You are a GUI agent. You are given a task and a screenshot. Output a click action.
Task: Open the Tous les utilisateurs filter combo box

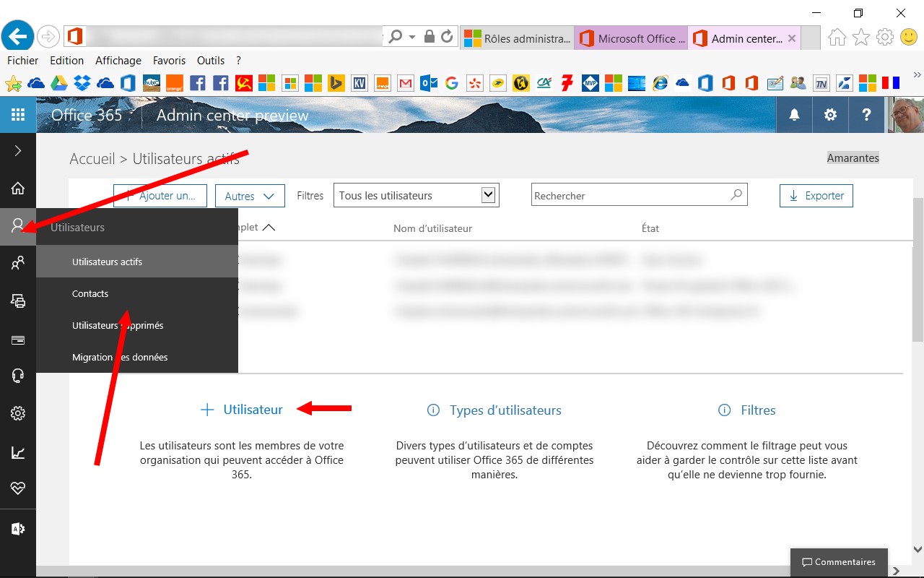[x=417, y=195]
